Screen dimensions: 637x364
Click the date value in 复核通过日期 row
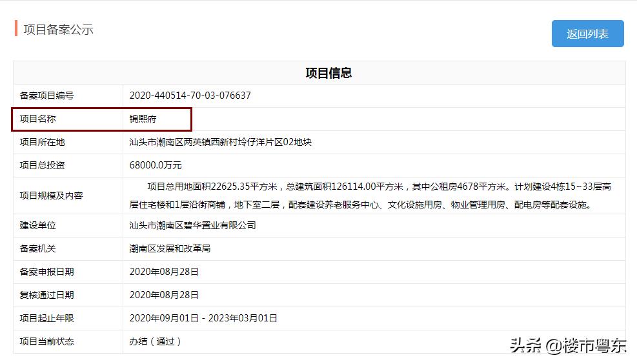pyautogui.click(x=164, y=295)
